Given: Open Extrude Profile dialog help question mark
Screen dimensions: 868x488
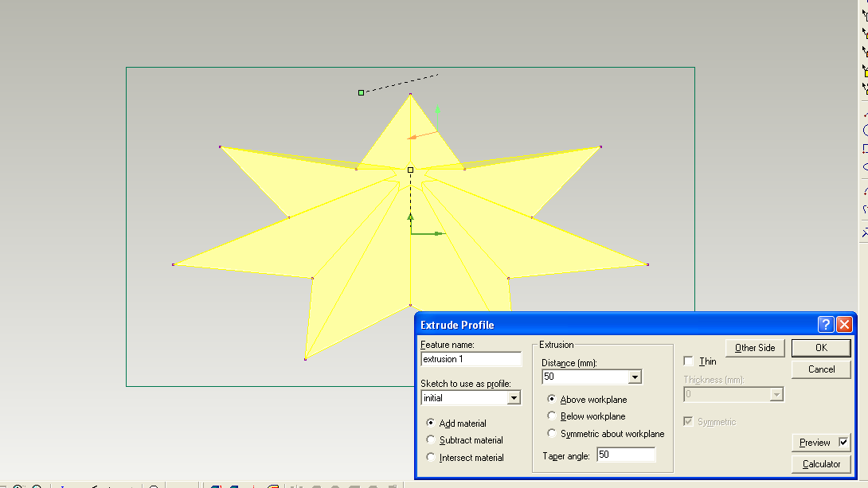Looking at the screenshot, I should pos(825,324).
